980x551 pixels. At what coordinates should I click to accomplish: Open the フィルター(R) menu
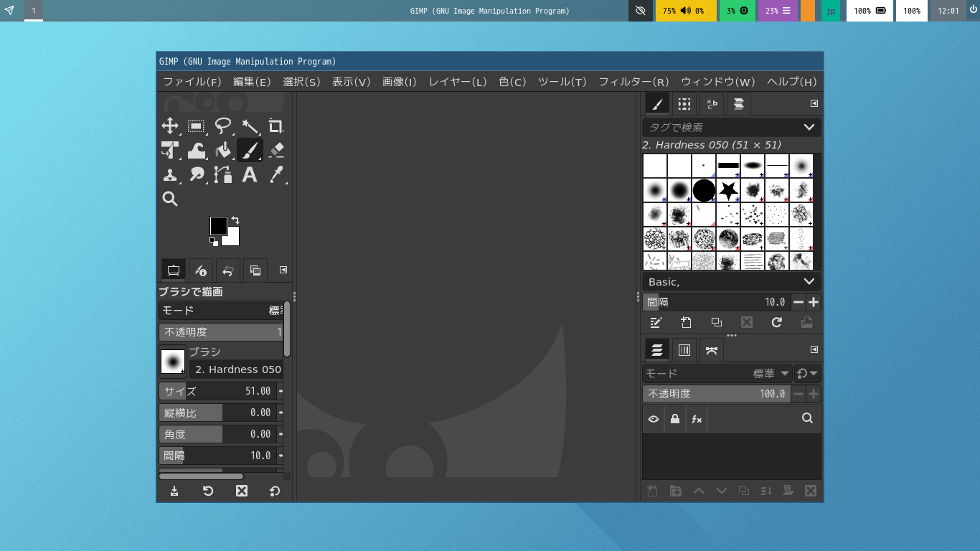point(633,82)
